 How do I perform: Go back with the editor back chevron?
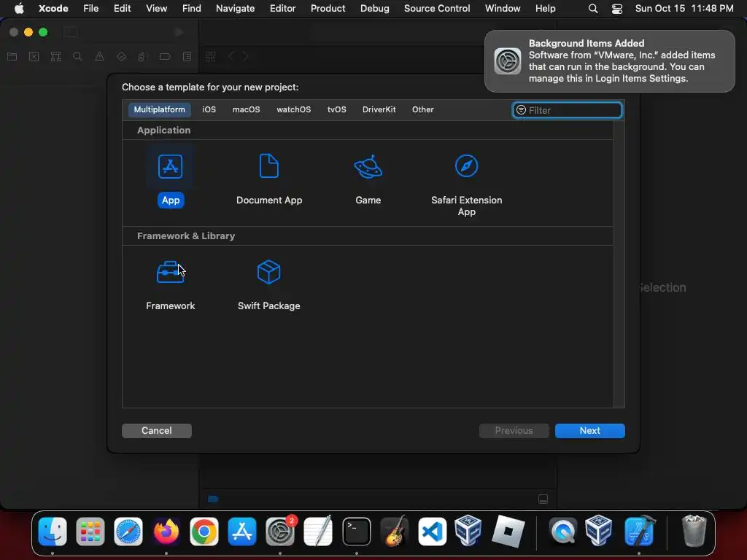tap(231, 57)
